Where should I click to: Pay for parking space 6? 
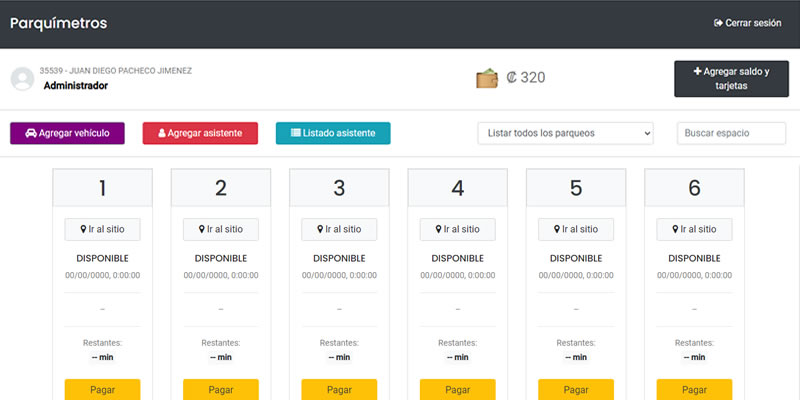point(694,389)
